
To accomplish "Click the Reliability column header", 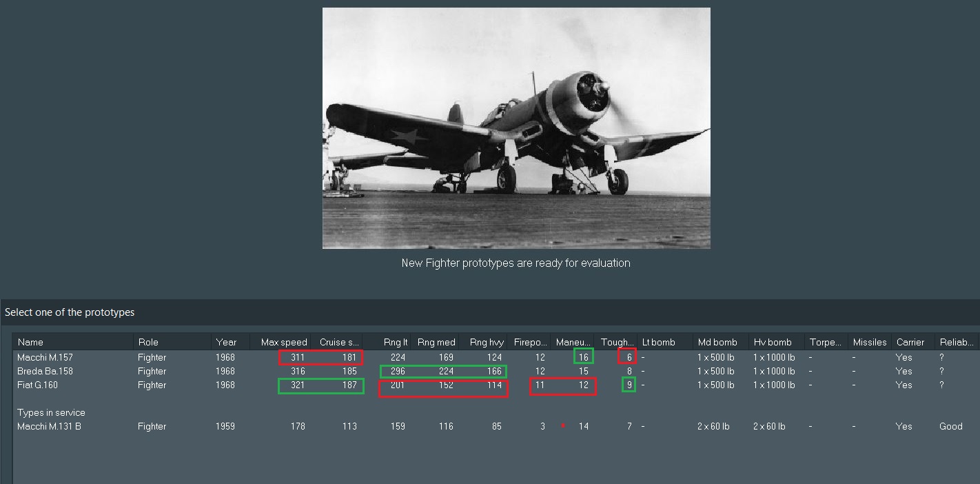I will tap(957, 342).
